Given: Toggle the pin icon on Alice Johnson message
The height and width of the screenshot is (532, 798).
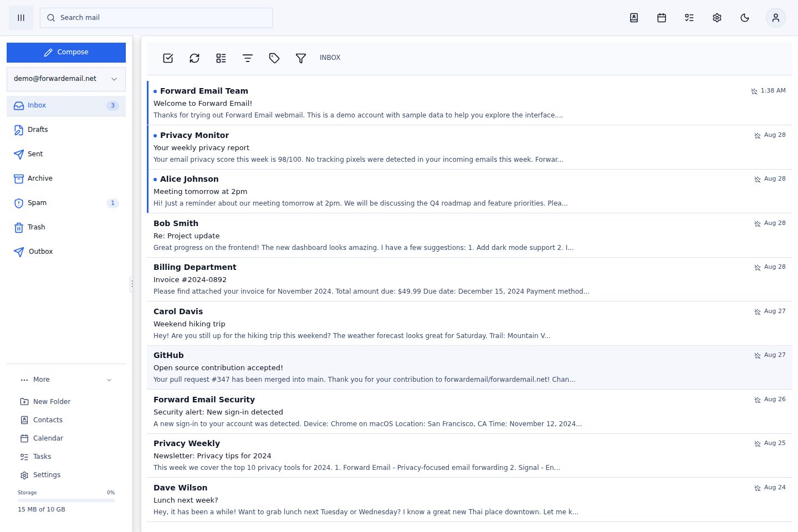Looking at the screenshot, I should [x=758, y=180].
